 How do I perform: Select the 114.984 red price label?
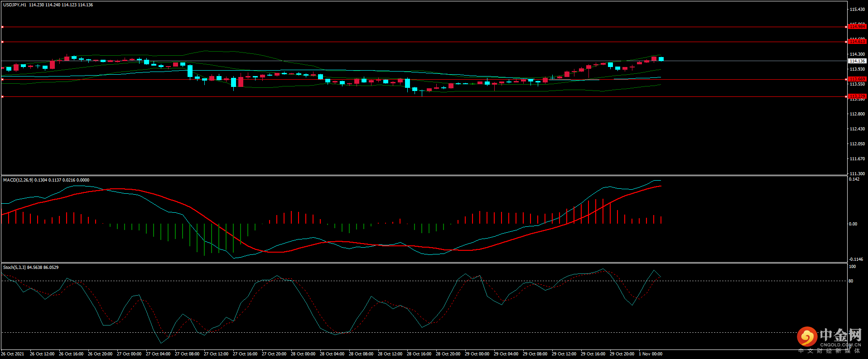(857, 27)
